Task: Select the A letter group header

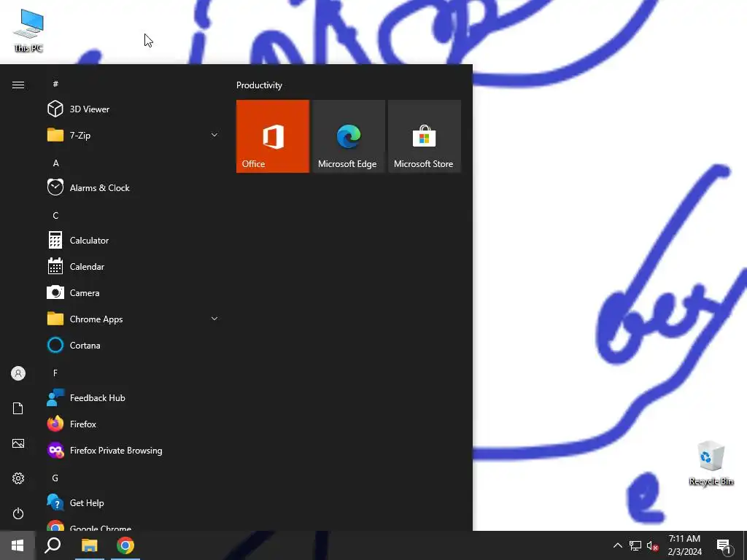Action: point(55,163)
